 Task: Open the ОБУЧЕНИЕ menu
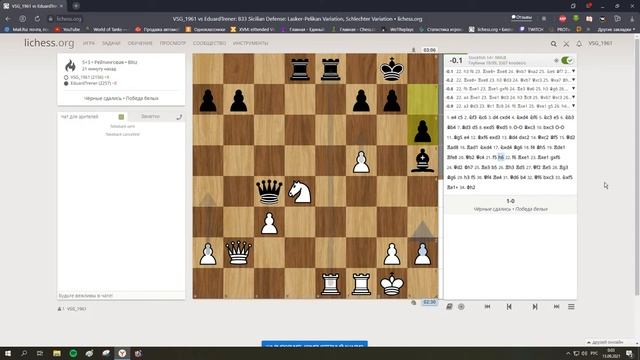[x=140, y=43]
